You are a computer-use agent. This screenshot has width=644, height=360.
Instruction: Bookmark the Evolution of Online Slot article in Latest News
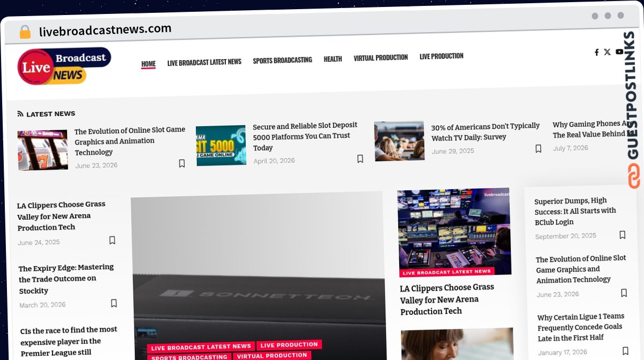click(x=182, y=163)
